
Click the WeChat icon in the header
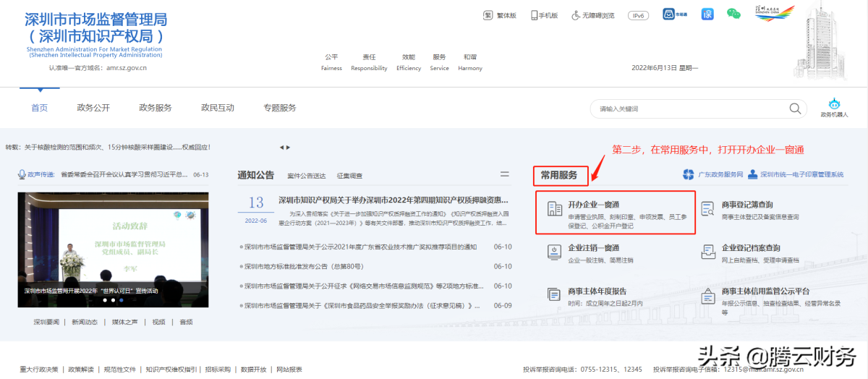pyautogui.click(x=733, y=14)
